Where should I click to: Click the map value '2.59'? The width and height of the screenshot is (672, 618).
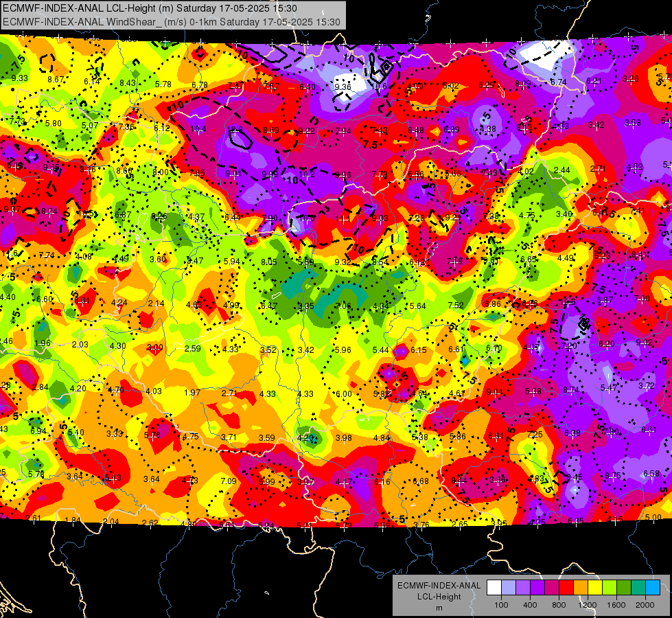point(192,349)
